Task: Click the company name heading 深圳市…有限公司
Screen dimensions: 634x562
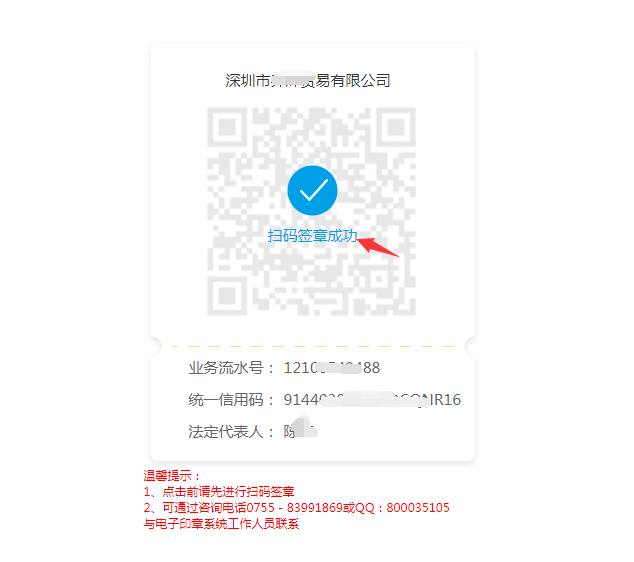Action: (x=308, y=81)
